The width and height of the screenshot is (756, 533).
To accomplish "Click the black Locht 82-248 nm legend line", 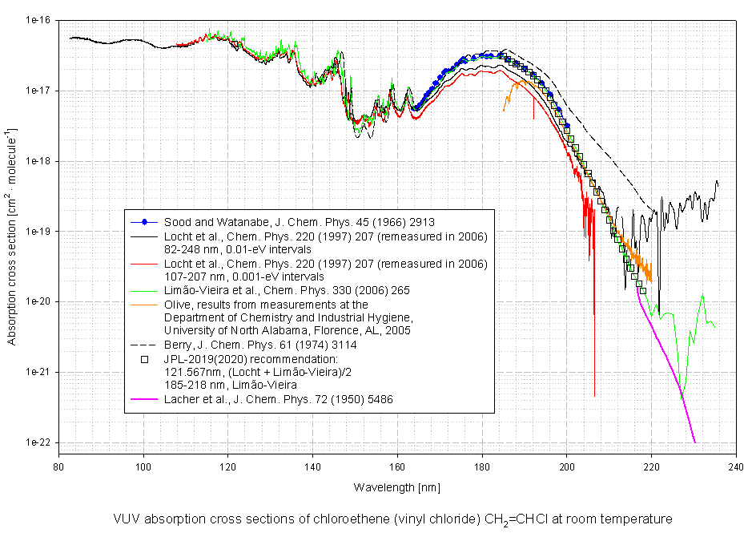I will tap(144, 236).
